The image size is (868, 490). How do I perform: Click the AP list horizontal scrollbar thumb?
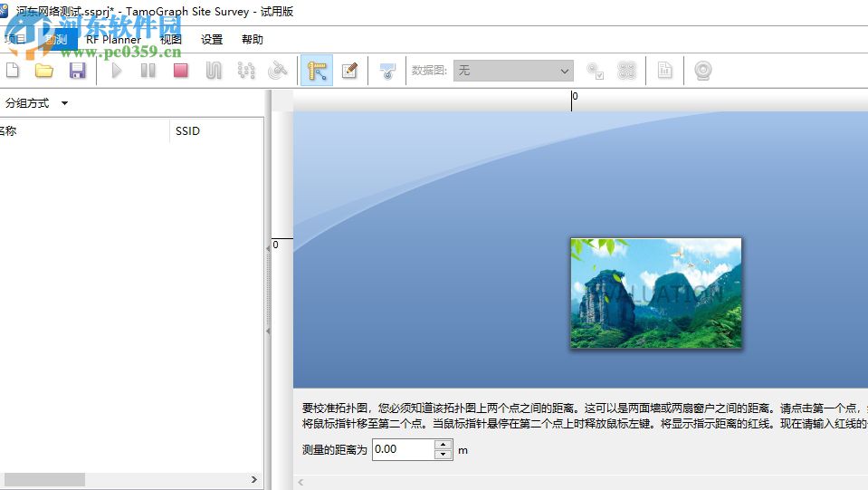pyautogui.click(x=44, y=479)
